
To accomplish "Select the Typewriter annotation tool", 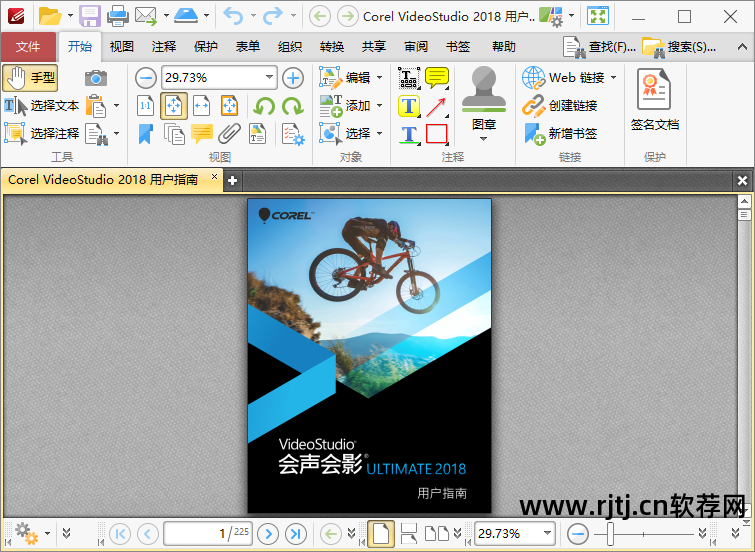I will click(409, 78).
